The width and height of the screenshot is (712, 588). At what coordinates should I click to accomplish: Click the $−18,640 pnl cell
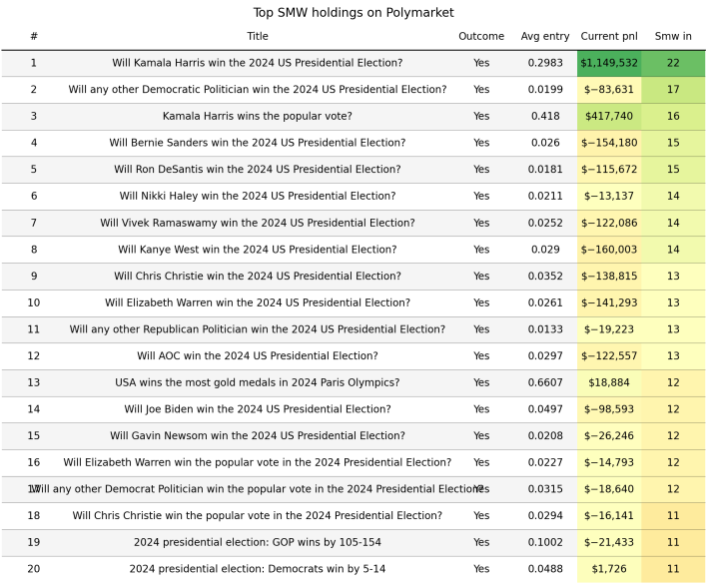609,489
